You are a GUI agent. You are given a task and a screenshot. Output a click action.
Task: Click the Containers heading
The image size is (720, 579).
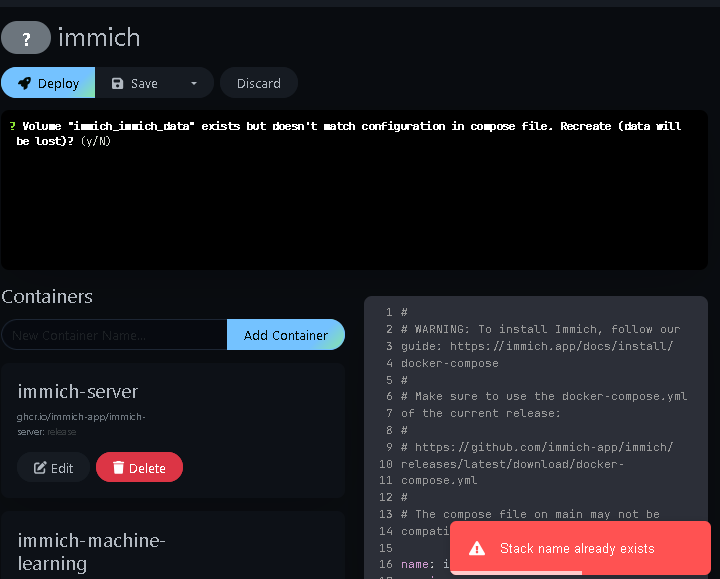pyautogui.click(x=47, y=297)
